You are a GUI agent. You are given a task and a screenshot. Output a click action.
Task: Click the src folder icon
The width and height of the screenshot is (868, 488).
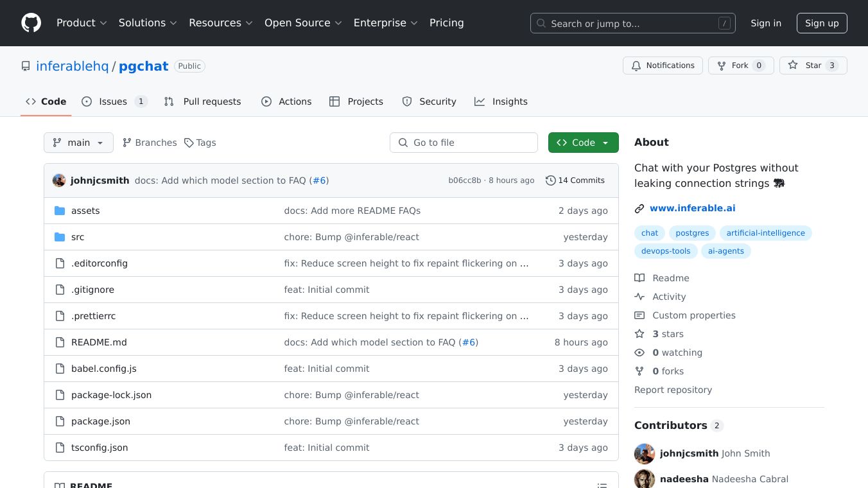[x=60, y=237]
